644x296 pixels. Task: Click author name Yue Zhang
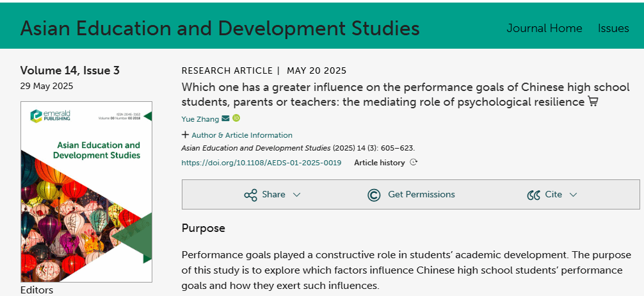[200, 119]
